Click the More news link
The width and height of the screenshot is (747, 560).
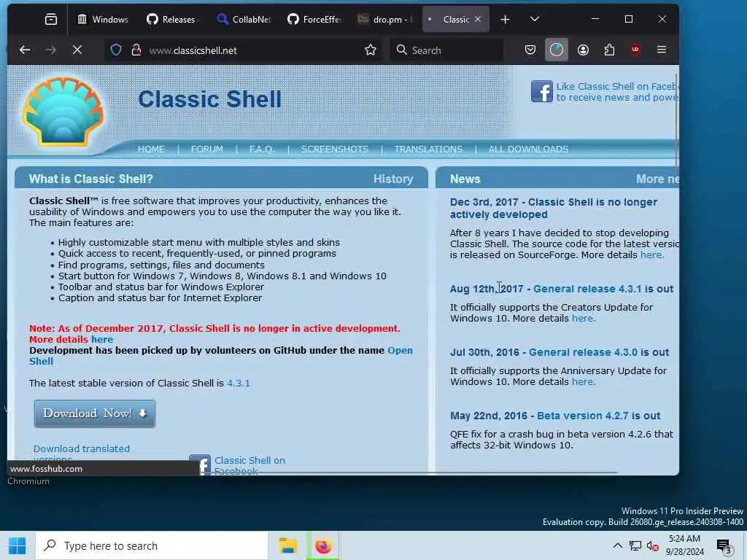(657, 179)
